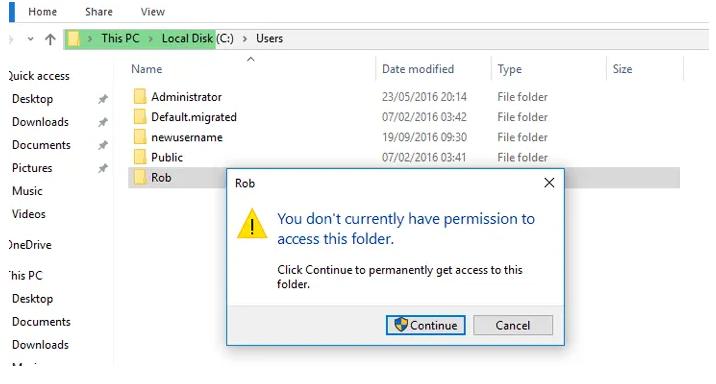The height and width of the screenshot is (384, 716).
Task: Select the Administrator folder icon
Action: coord(140,97)
